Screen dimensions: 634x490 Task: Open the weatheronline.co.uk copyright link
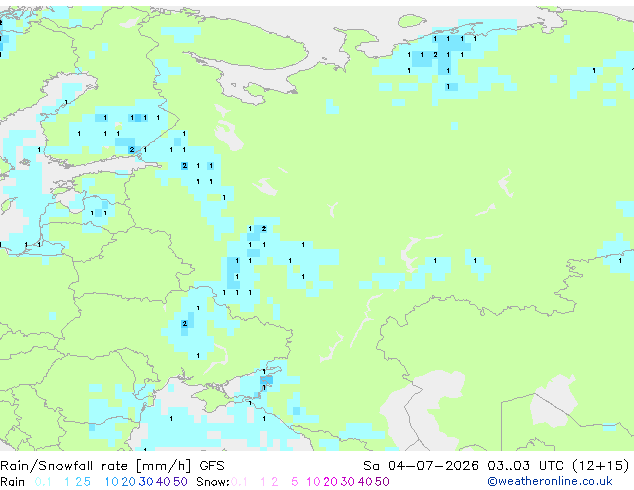(550, 482)
